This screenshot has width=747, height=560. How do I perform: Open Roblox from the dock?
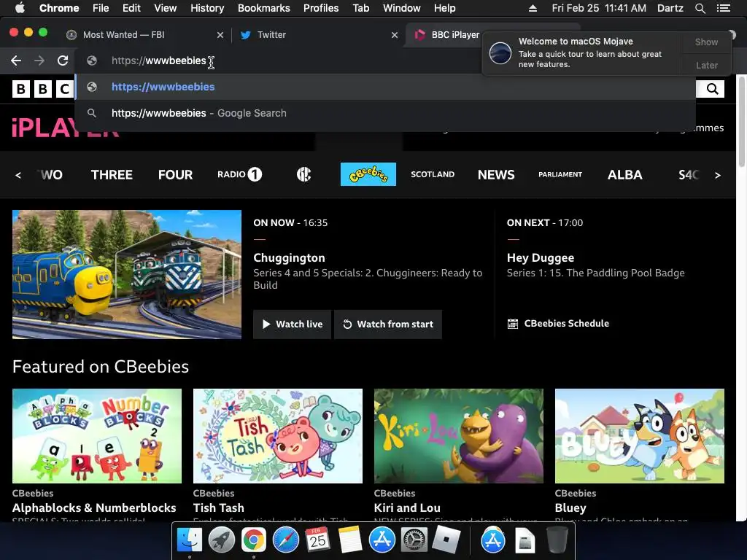click(446, 540)
